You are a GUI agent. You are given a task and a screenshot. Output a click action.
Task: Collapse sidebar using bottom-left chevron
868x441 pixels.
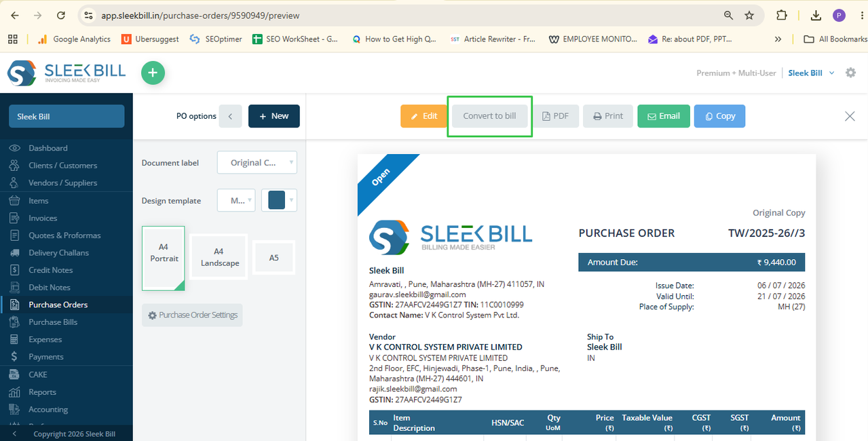[14, 434]
